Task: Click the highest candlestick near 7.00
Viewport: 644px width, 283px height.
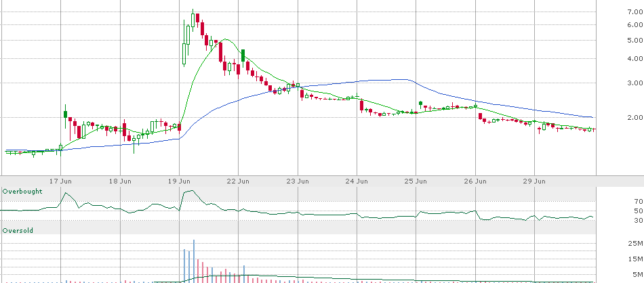Action: [x=193, y=20]
